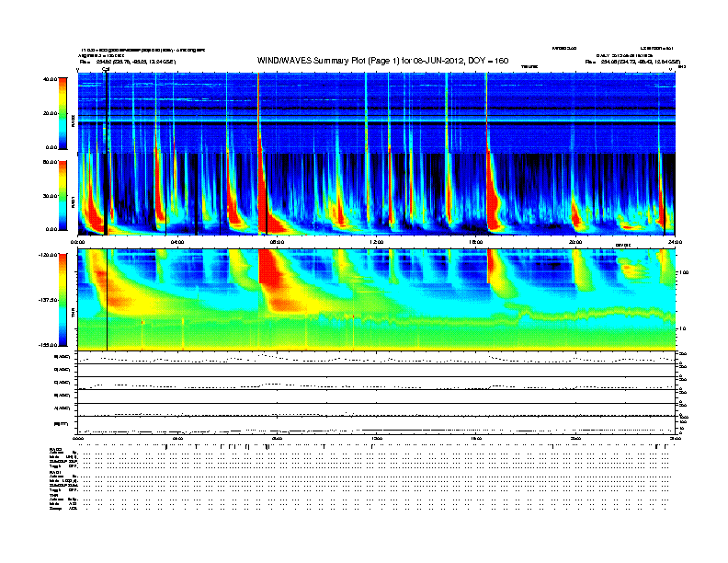Click the 16:00 tick label below RAD1 spectrogram
The width and height of the screenshot is (728, 563).
pyautogui.click(x=475, y=242)
